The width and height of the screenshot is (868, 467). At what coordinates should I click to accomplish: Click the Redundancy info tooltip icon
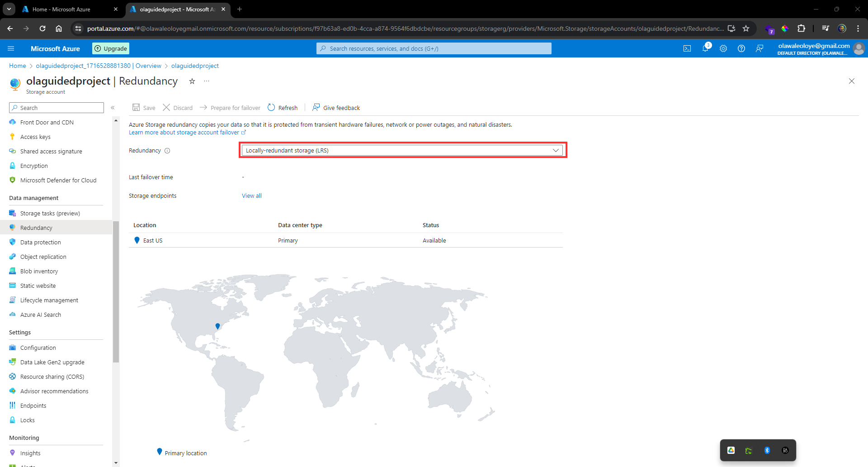coord(167,151)
